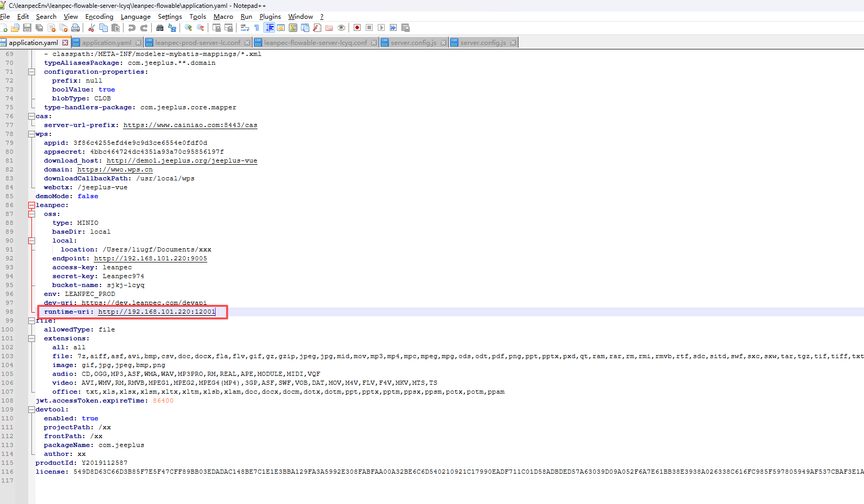
Task: Open the Plugins menu
Action: [x=270, y=17]
